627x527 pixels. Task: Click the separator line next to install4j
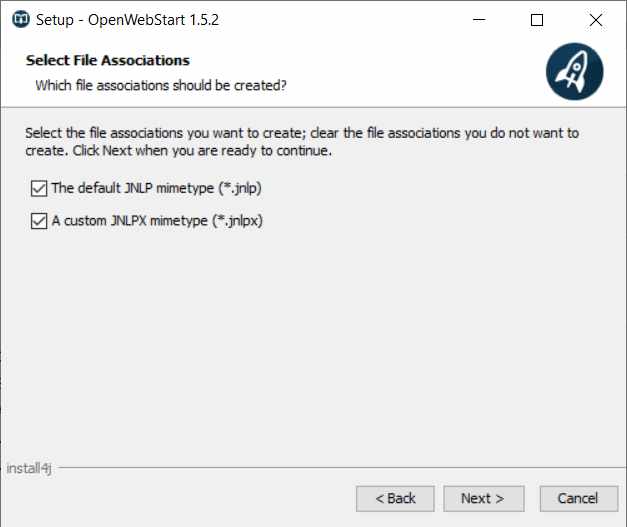(x=342, y=467)
